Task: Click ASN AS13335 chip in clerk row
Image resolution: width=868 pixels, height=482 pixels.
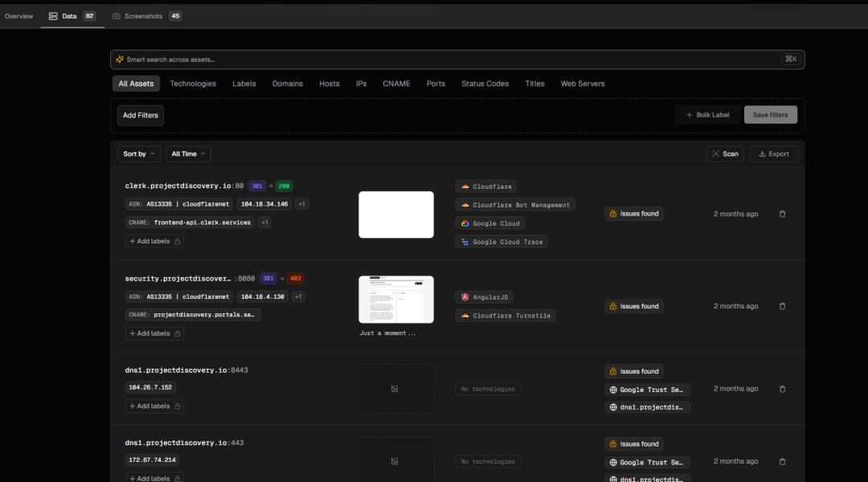Action: coord(178,204)
